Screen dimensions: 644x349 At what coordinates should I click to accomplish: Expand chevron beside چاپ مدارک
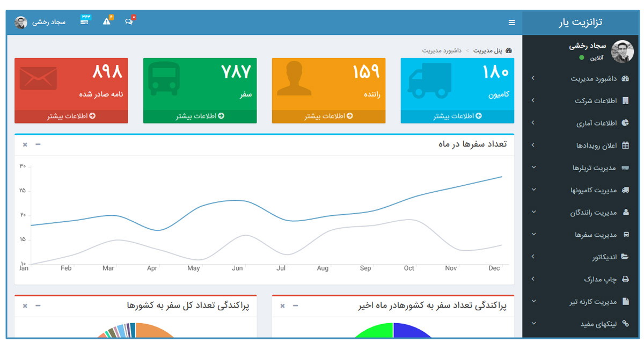coord(533,279)
